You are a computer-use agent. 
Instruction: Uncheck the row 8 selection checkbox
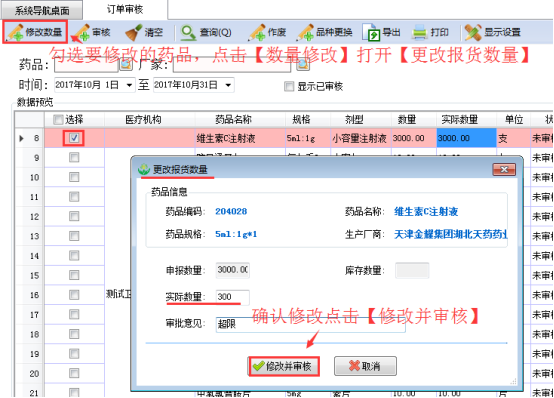(x=74, y=138)
